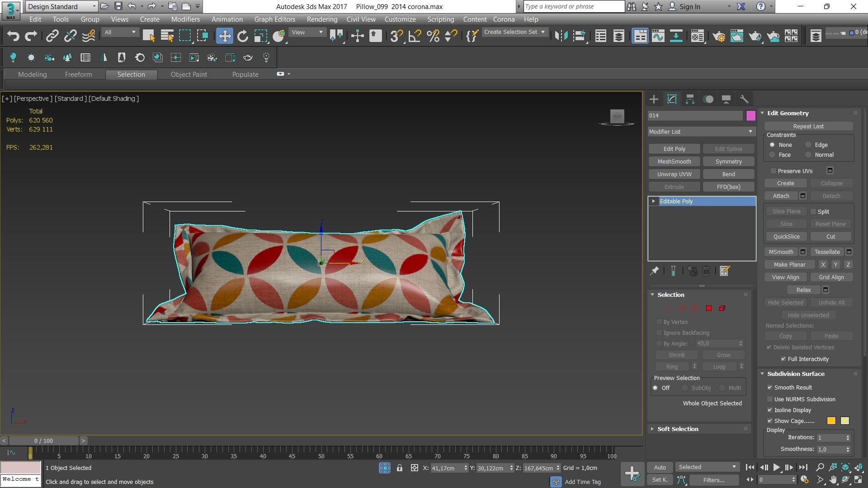Activate the Pan View hand icon
Image resolution: width=868 pixels, height=488 pixels.
[x=833, y=480]
